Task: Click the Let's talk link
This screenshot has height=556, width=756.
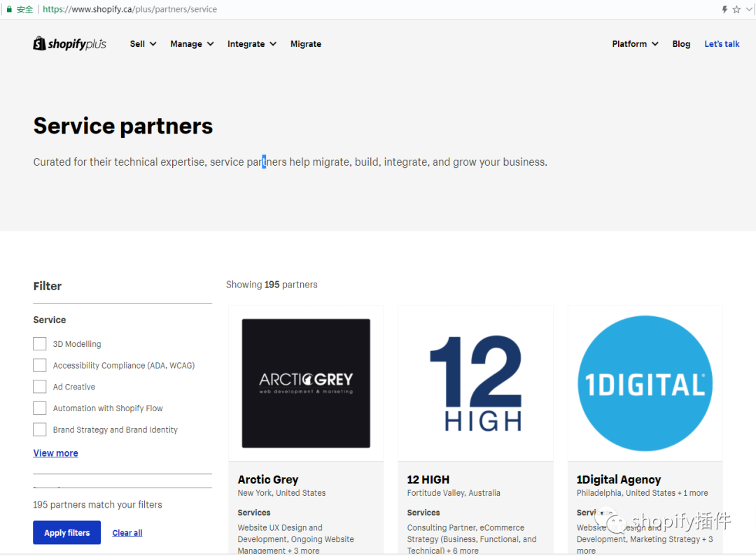Action: pos(721,44)
